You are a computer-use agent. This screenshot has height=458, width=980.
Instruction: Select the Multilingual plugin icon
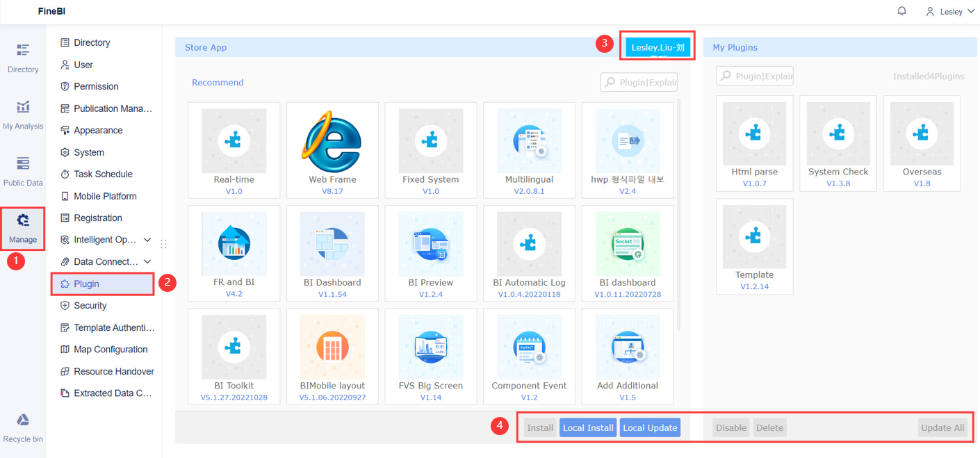pos(530,141)
